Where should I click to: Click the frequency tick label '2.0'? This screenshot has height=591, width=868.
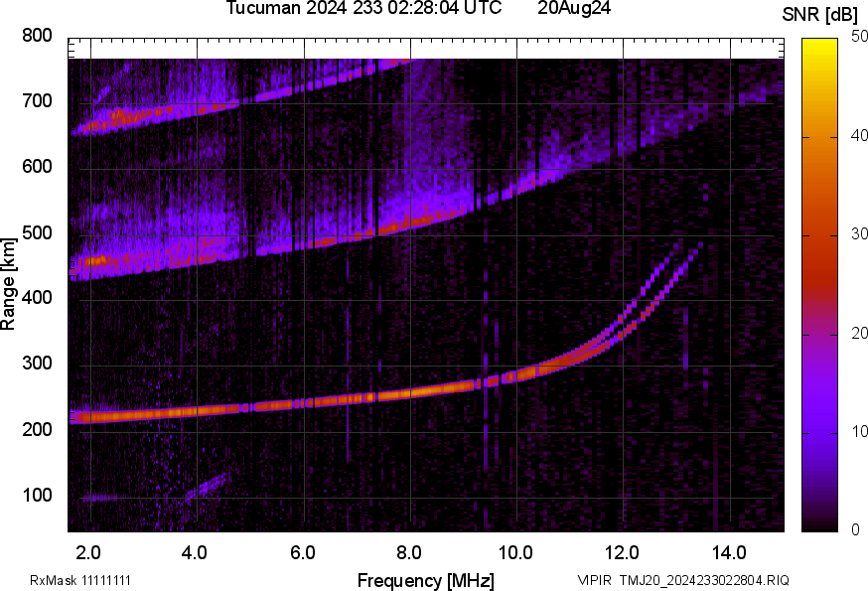[88, 552]
